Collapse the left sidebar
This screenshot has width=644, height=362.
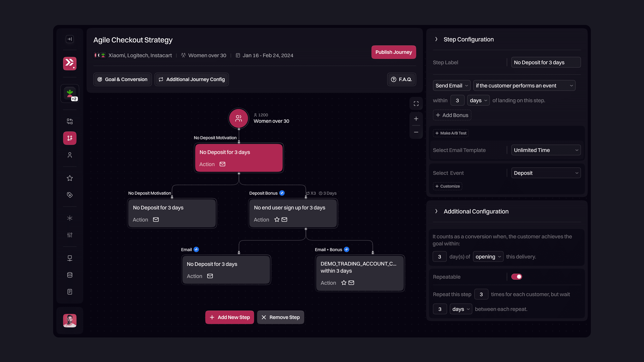click(70, 39)
